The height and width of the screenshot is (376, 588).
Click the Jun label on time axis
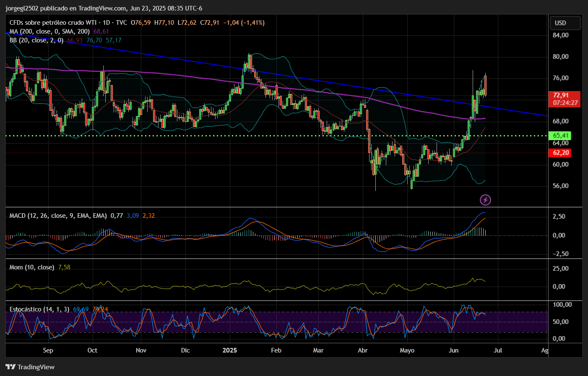click(453, 350)
